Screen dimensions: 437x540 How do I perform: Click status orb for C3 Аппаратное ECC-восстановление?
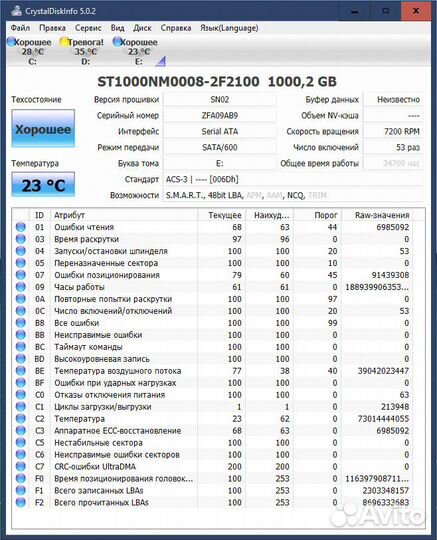pos(21,430)
